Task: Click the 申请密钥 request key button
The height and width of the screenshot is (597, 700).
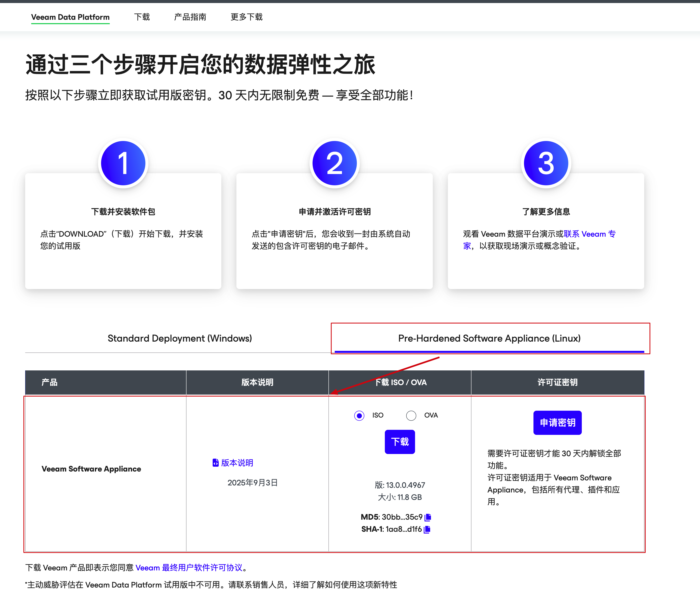Action: click(557, 423)
